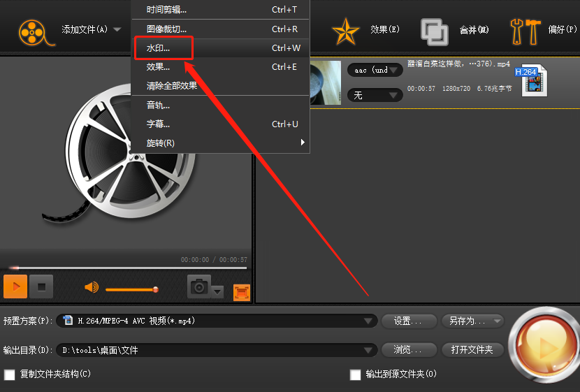The height and width of the screenshot is (392, 580).
Task: Select 清除全部效果 menu item
Action: coord(220,86)
